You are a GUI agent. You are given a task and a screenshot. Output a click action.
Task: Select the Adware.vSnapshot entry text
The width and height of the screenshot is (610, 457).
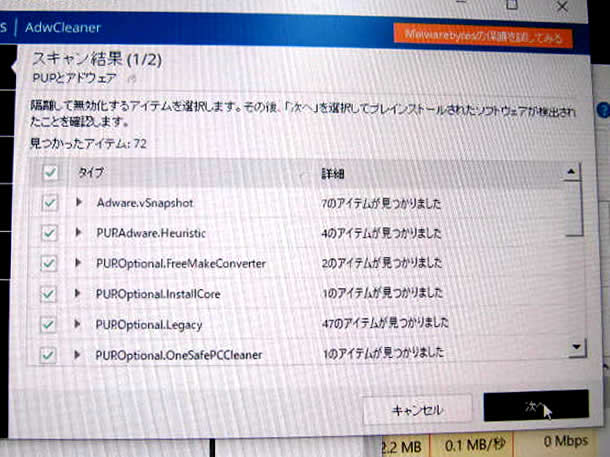(x=145, y=203)
